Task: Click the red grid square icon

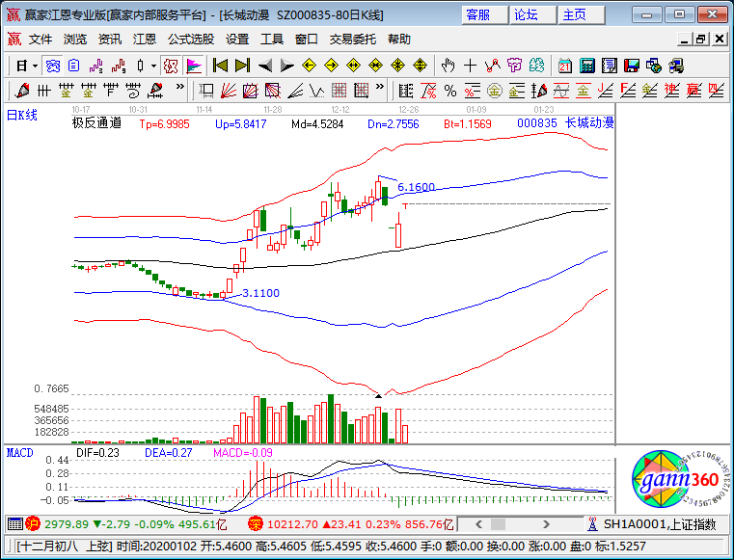Action: [339, 91]
